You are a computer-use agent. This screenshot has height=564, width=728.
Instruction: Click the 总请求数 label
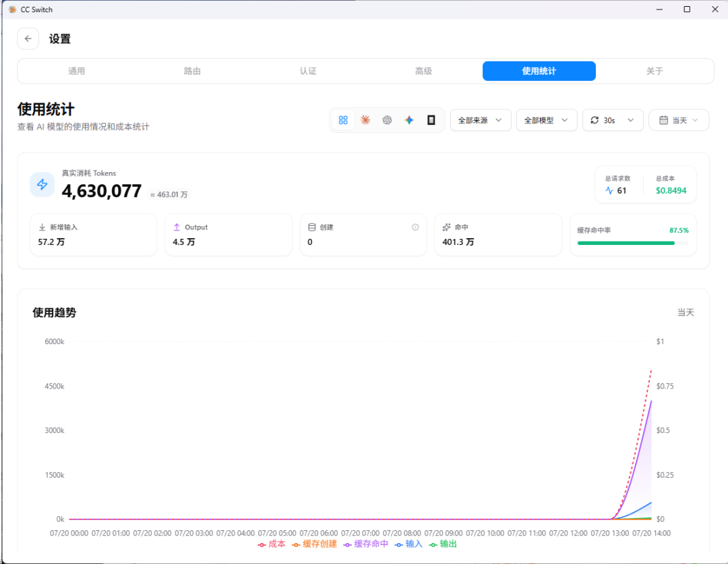[617, 178]
